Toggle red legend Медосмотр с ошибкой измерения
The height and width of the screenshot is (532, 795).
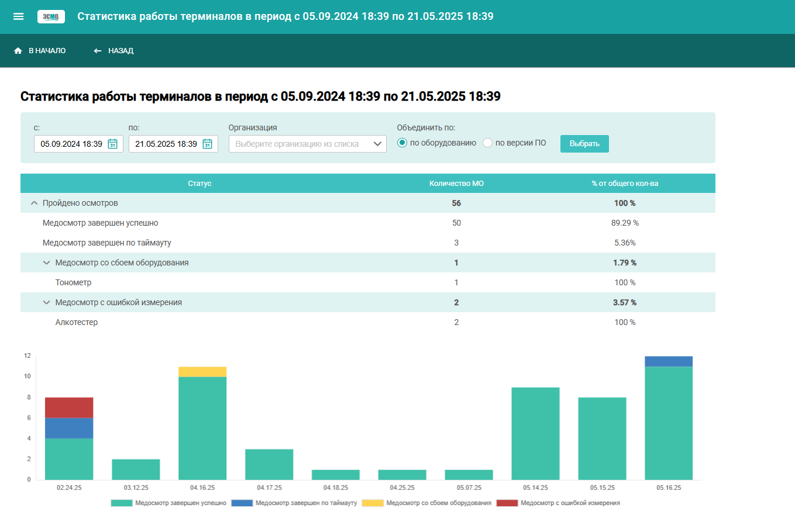coord(559,503)
